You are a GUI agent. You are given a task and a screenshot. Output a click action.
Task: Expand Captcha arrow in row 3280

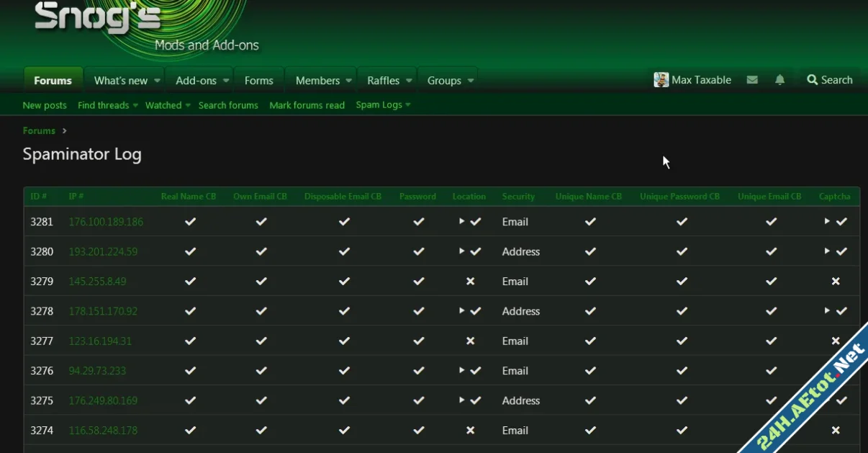[827, 251]
